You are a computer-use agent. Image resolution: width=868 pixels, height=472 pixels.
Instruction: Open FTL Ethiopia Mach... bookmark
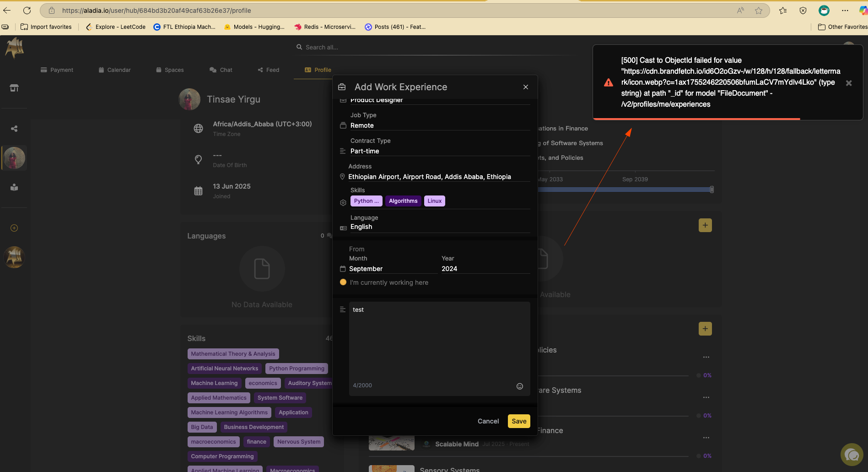pos(184,27)
